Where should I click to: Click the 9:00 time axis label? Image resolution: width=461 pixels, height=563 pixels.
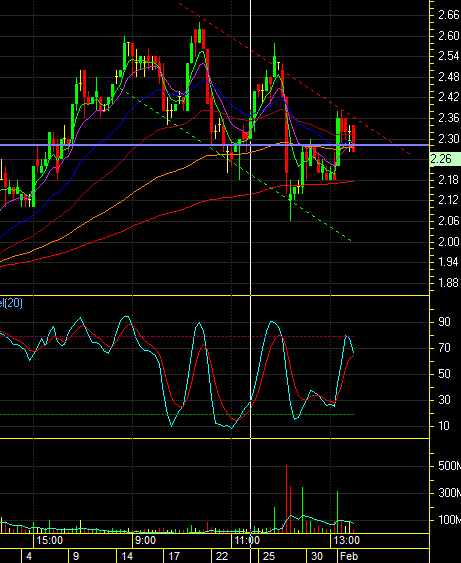pyautogui.click(x=145, y=540)
